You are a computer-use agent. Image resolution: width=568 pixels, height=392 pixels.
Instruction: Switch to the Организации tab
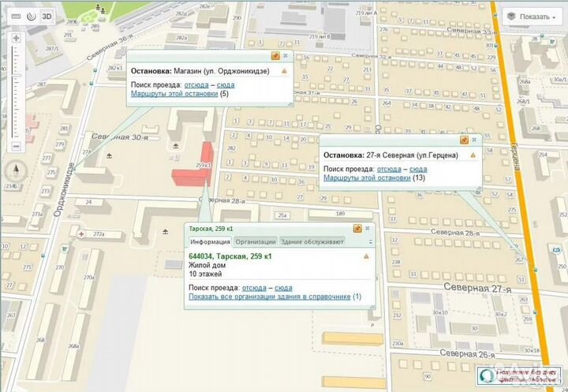(255, 241)
